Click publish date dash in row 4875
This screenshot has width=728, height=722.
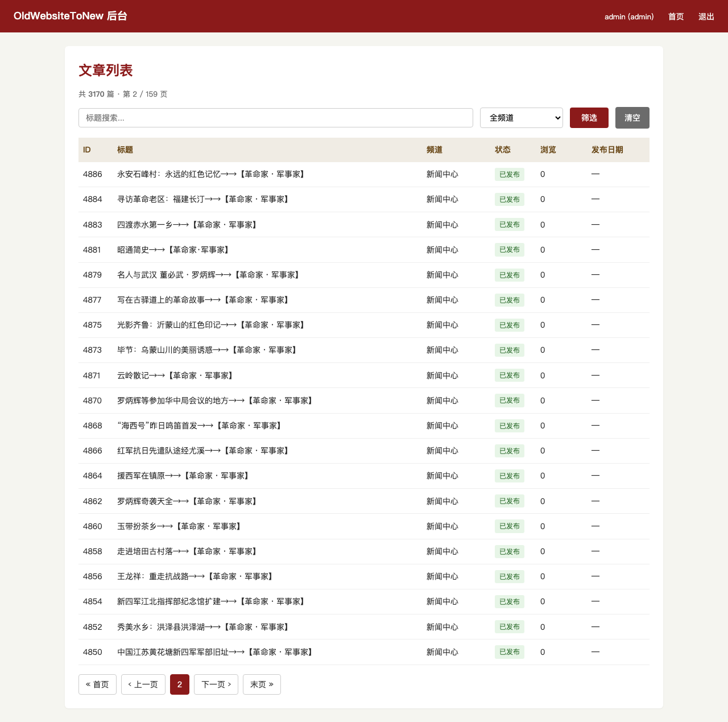click(x=595, y=325)
